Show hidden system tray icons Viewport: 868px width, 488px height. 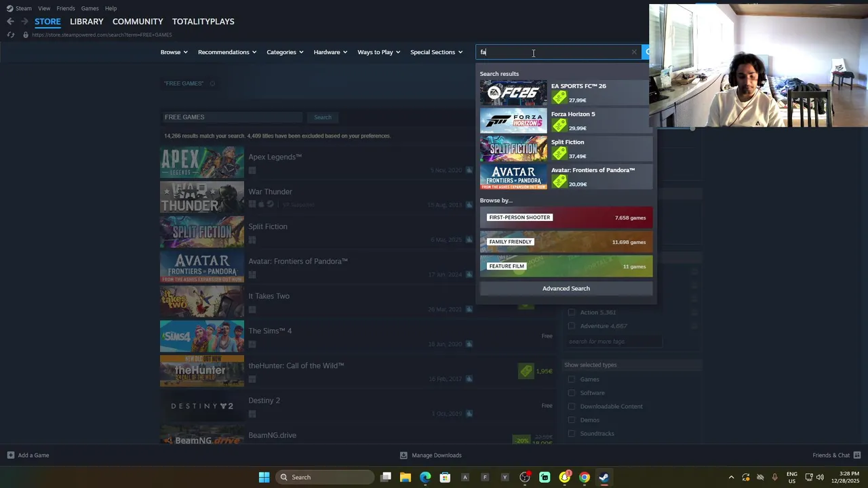tap(731, 477)
